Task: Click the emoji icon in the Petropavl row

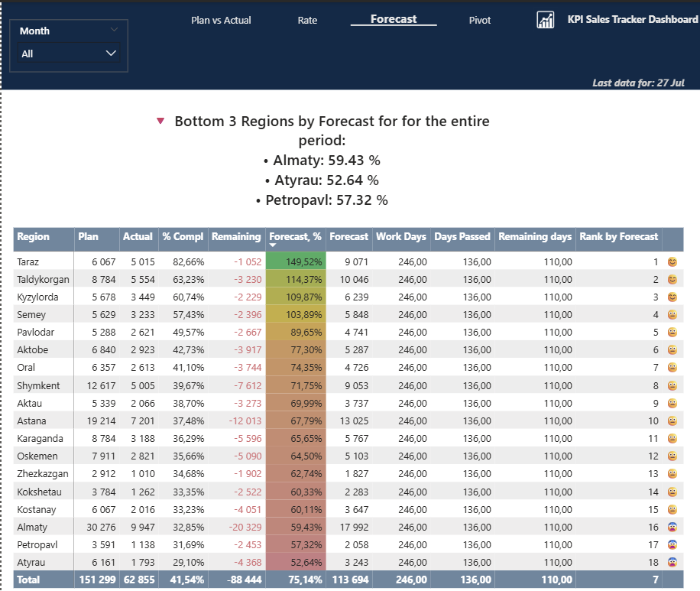Action: point(672,545)
